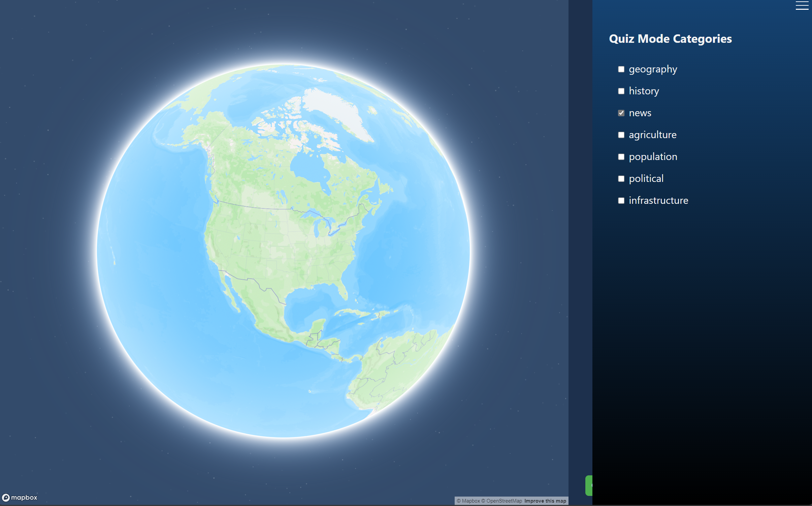Open the hamburger menu icon

tap(802, 6)
